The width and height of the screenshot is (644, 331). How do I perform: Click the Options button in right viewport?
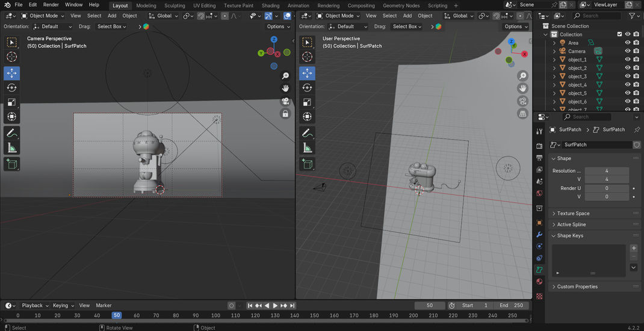point(516,26)
